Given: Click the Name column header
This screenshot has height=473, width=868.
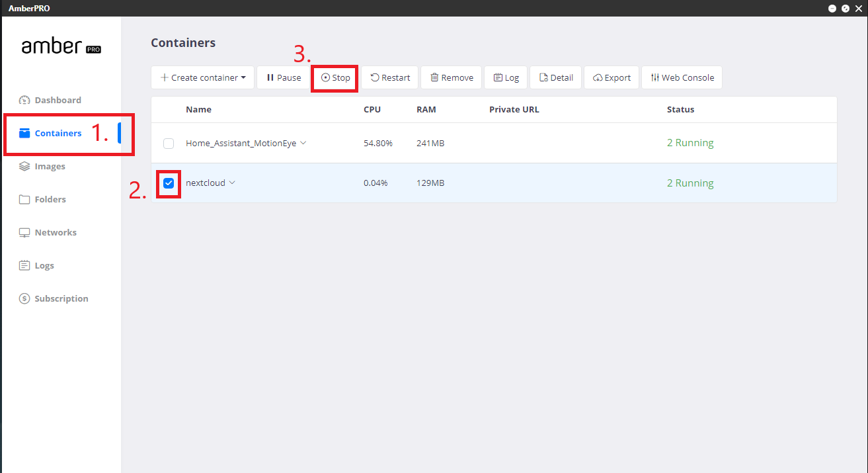Looking at the screenshot, I should (x=198, y=110).
